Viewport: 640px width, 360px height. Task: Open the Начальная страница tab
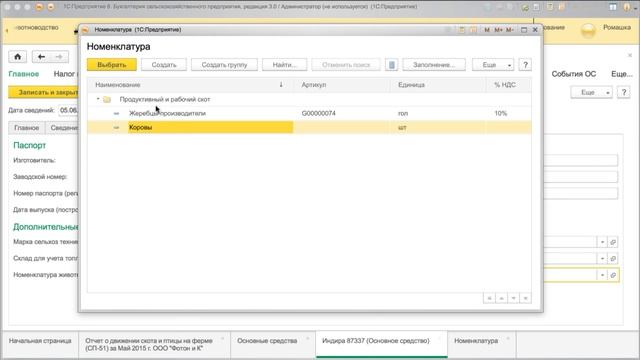(x=40, y=344)
